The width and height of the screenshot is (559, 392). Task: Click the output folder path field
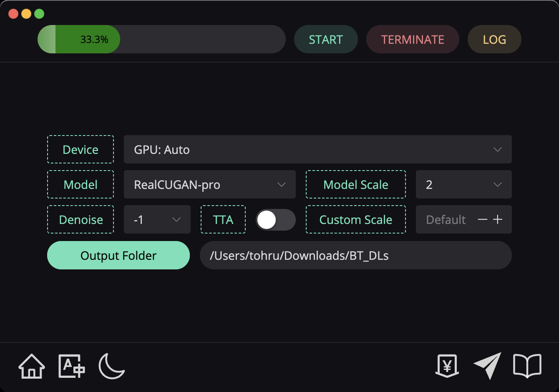pyautogui.click(x=355, y=255)
